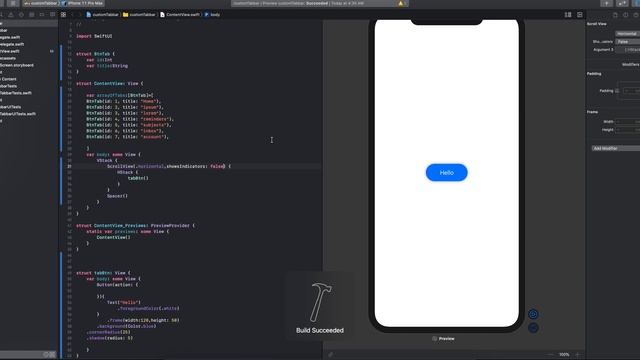Zoom in the canvas preview
This screenshot has width=640, height=360.
577,355
